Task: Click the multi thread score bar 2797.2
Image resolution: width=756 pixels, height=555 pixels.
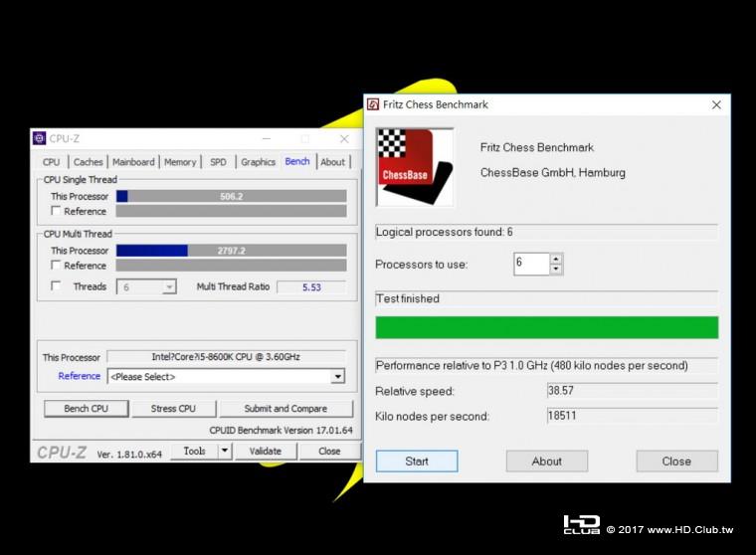Action: pyautogui.click(x=232, y=251)
